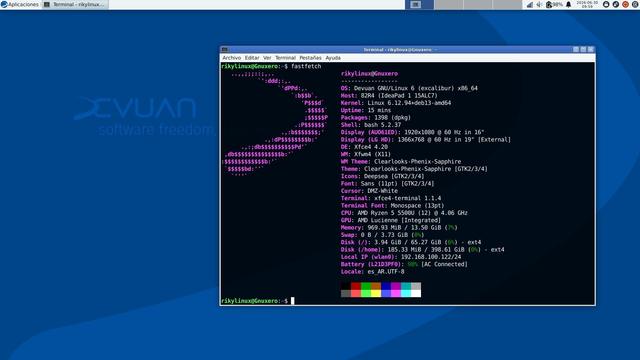Click the Disk (/) 3.94 GiB line
The image size is (640, 360).
pyautogui.click(x=411, y=242)
